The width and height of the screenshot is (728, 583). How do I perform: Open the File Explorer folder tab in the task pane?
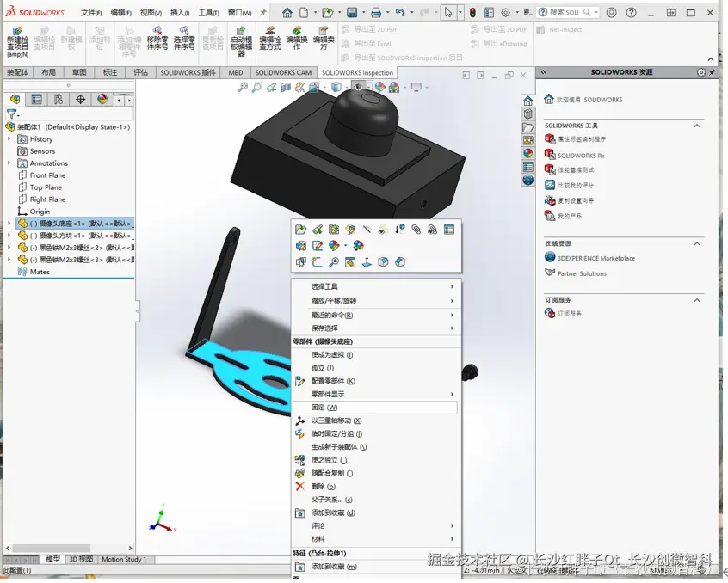pos(527,127)
